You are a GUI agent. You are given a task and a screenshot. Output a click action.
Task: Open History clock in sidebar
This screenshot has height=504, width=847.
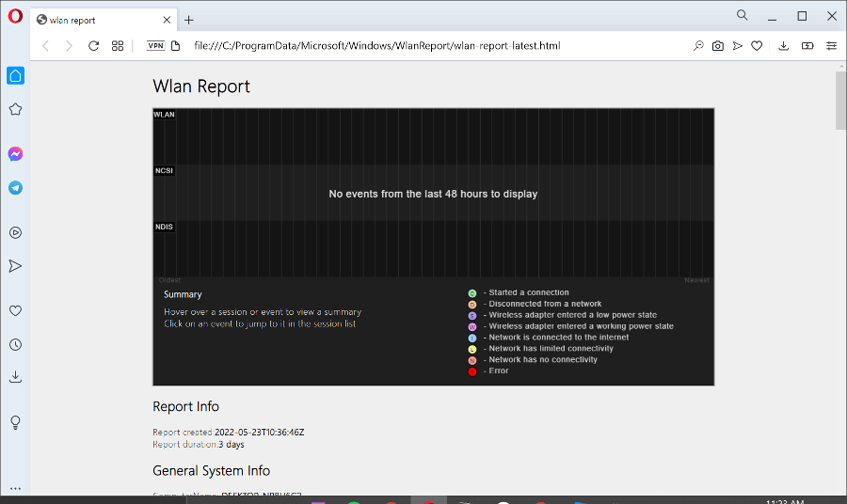pyautogui.click(x=15, y=345)
